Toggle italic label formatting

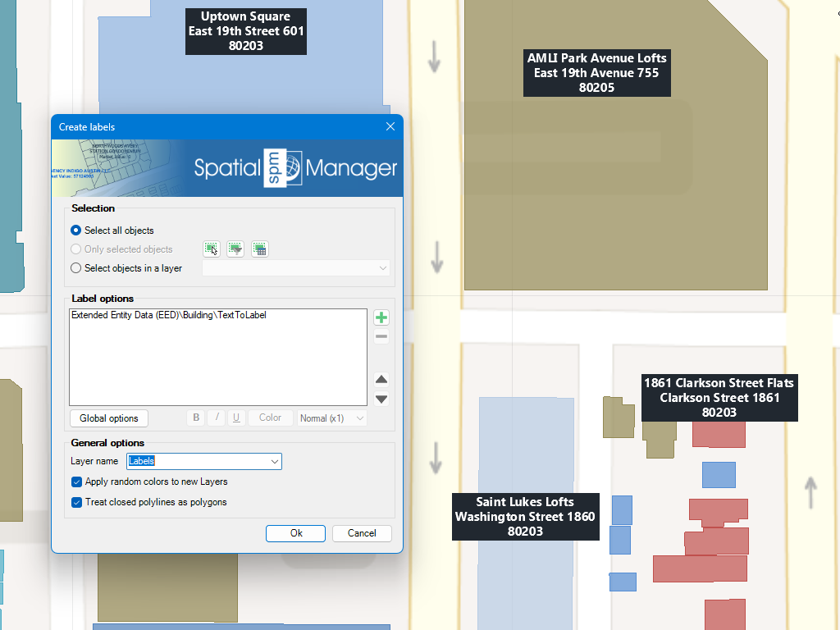(x=217, y=418)
